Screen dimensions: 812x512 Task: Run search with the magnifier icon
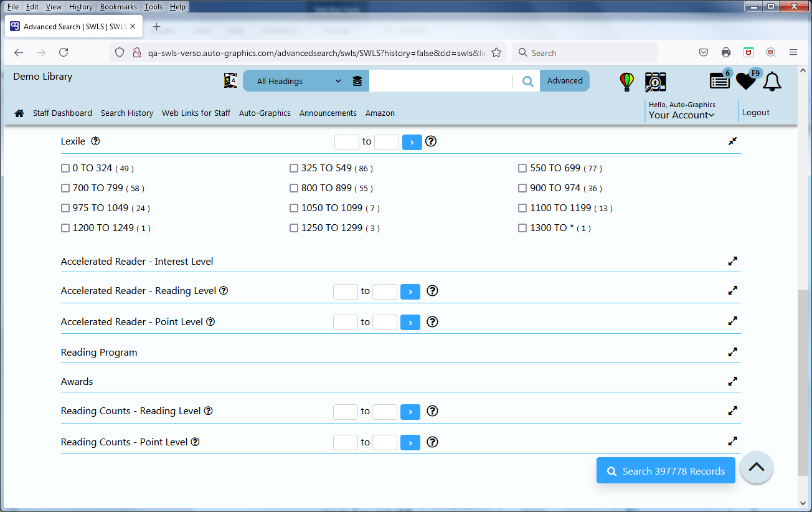pos(527,81)
